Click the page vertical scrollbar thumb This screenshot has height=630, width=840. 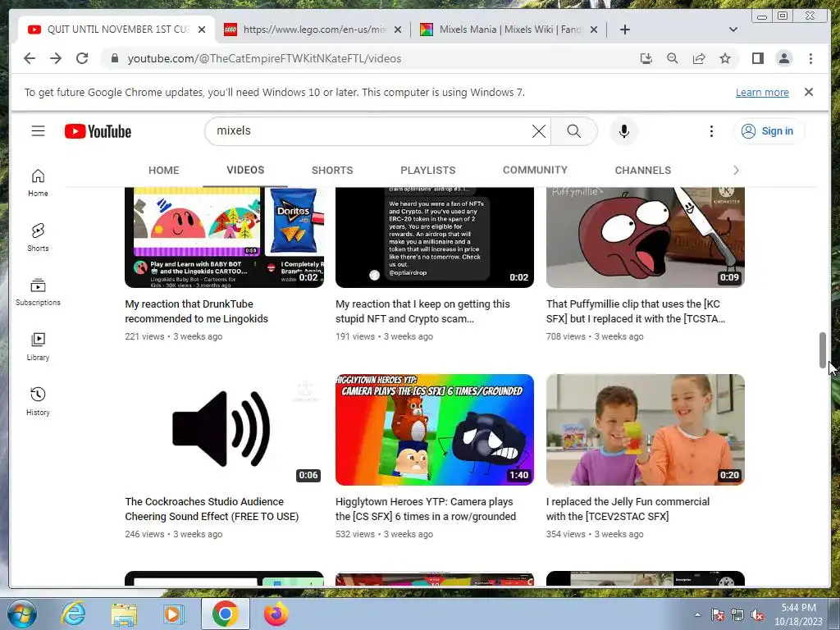[x=822, y=350]
